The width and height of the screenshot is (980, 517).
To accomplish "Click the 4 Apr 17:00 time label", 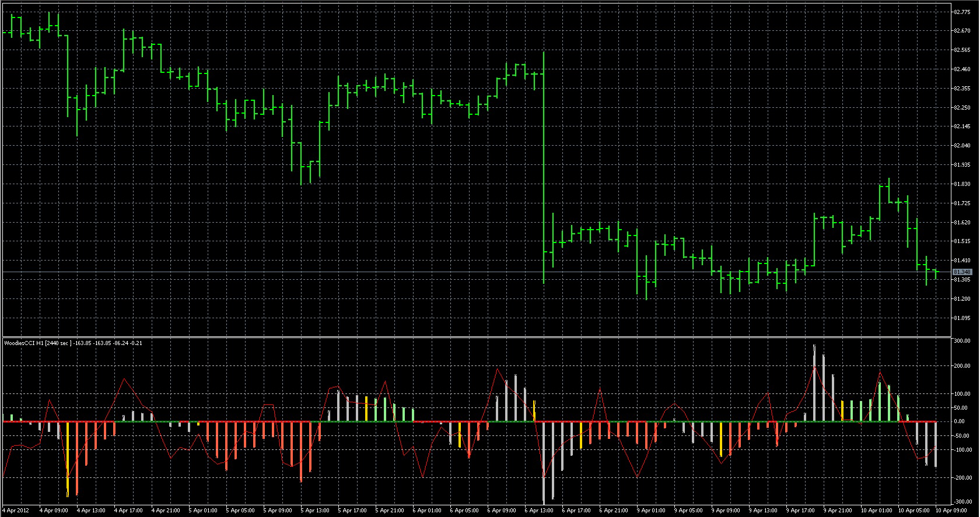I will coord(128,511).
